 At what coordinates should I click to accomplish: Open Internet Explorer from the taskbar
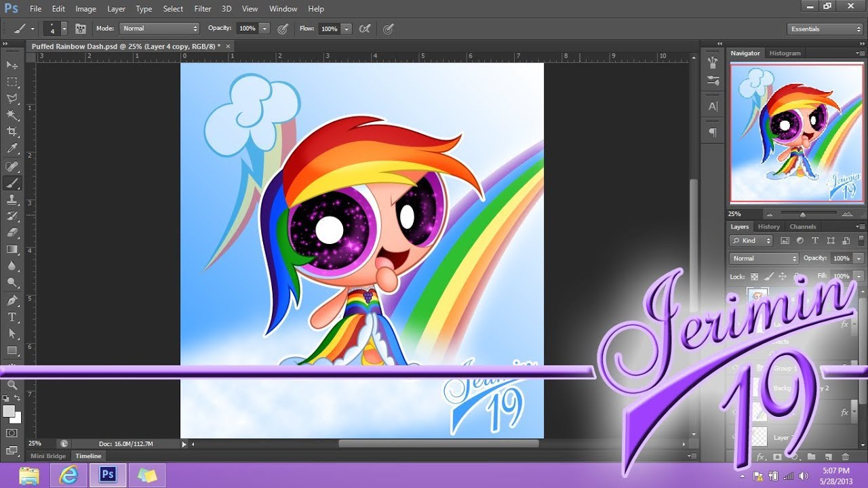point(68,475)
